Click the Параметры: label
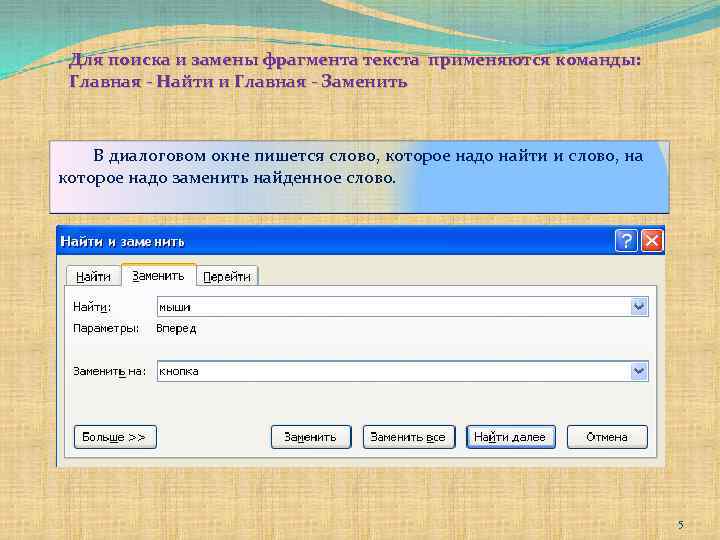The image size is (720, 540). [106, 329]
